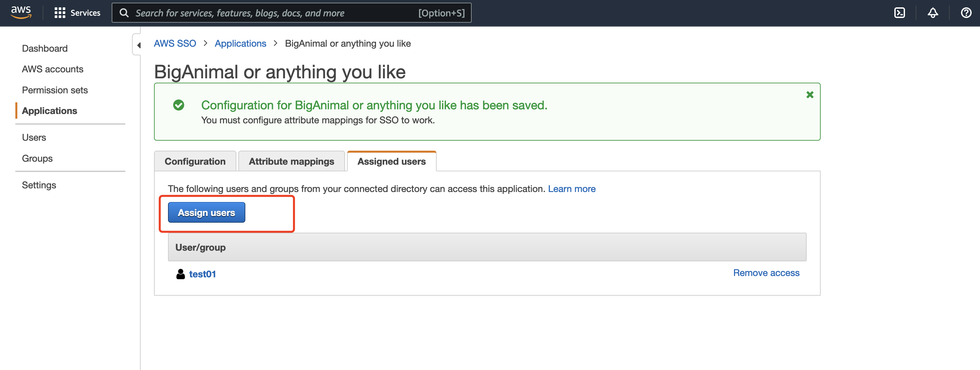The image size is (980, 370).
Task: Open the Attribute mappings tab
Action: 291,161
